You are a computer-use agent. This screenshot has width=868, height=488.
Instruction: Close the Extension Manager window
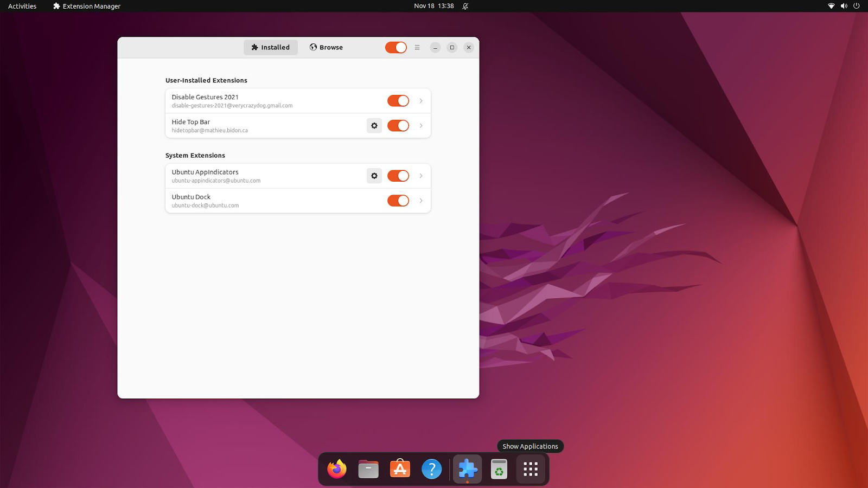click(x=469, y=47)
